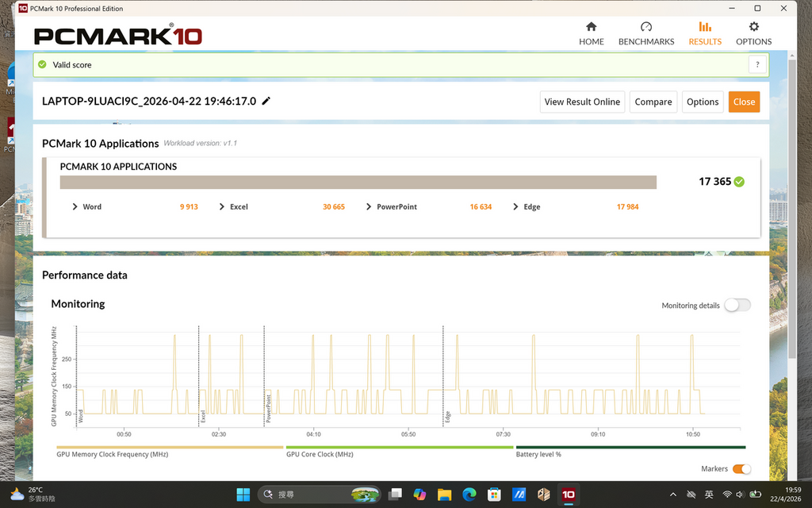Click View Result Online button
Screen dimensions: 812x508
(582, 102)
